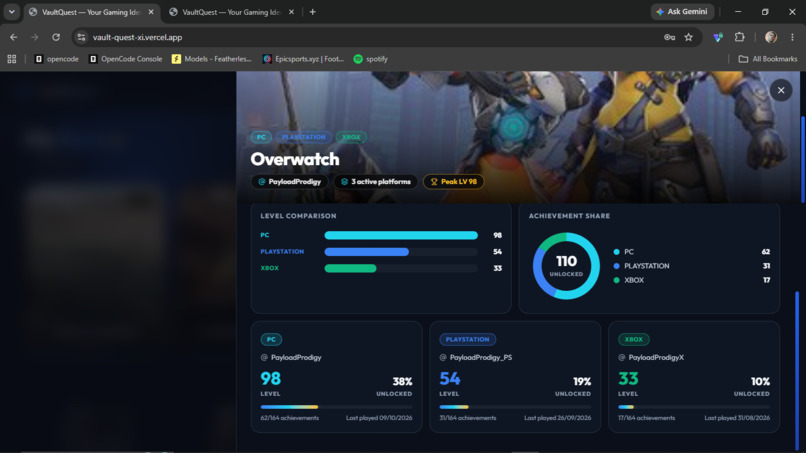Click the Ask Gemini button
806x453 pixels.
pyautogui.click(x=682, y=12)
